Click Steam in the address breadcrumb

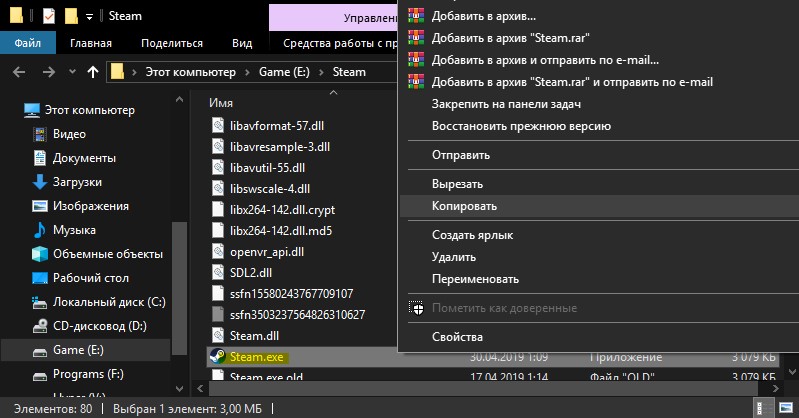[349, 72]
